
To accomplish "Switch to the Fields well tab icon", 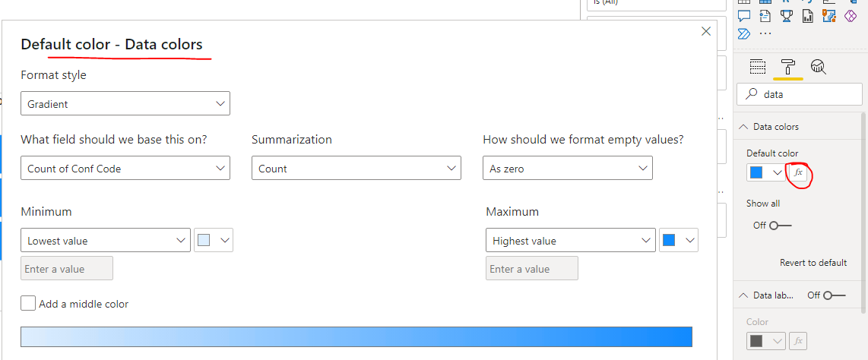I will pyautogui.click(x=757, y=67).
